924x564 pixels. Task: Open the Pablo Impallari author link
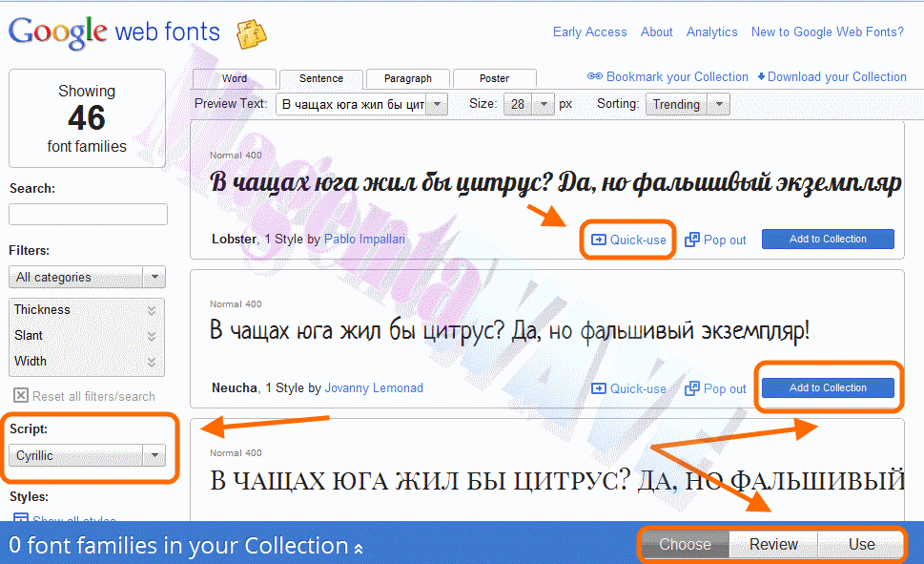pos(365,239)
